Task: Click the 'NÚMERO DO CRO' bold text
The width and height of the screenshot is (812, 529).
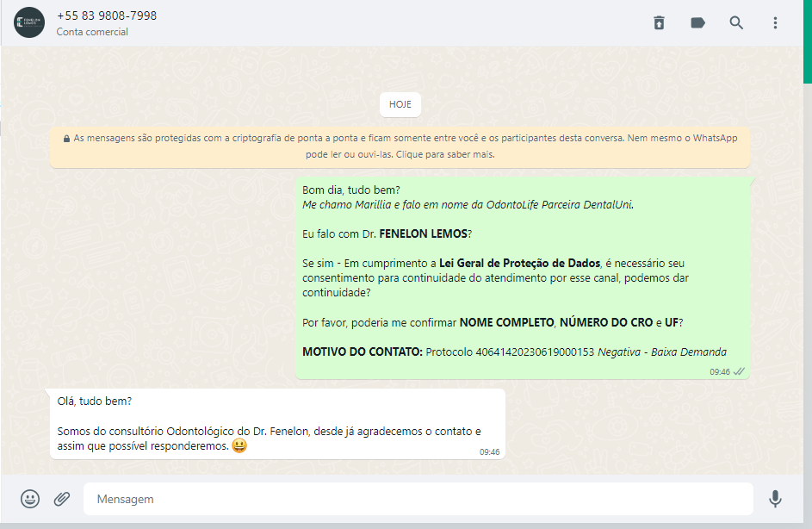Action: (x=606, y=322)
